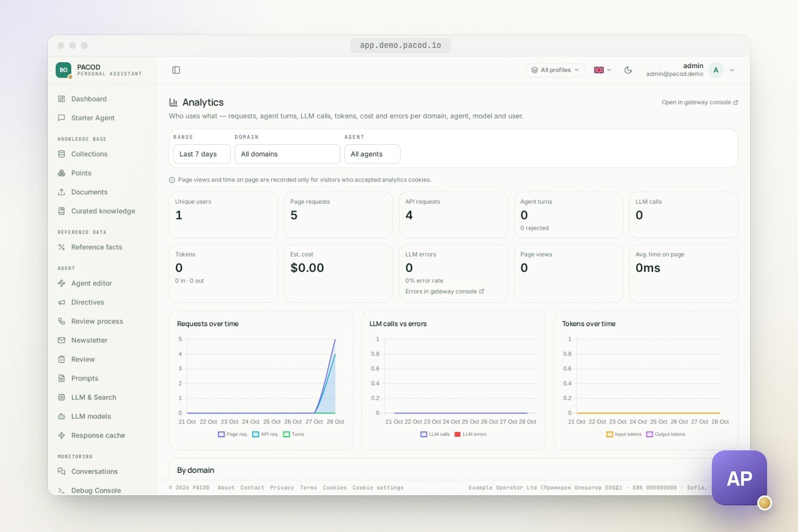This screenshot has height=532, width=798.
Task: Open Cookie settings footer link
Action: [x=378, y=488]
